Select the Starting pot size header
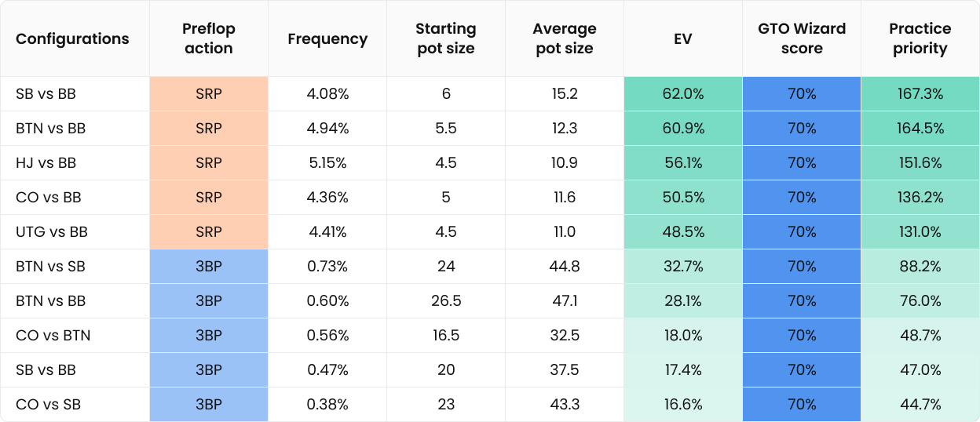 click(445, 38)
